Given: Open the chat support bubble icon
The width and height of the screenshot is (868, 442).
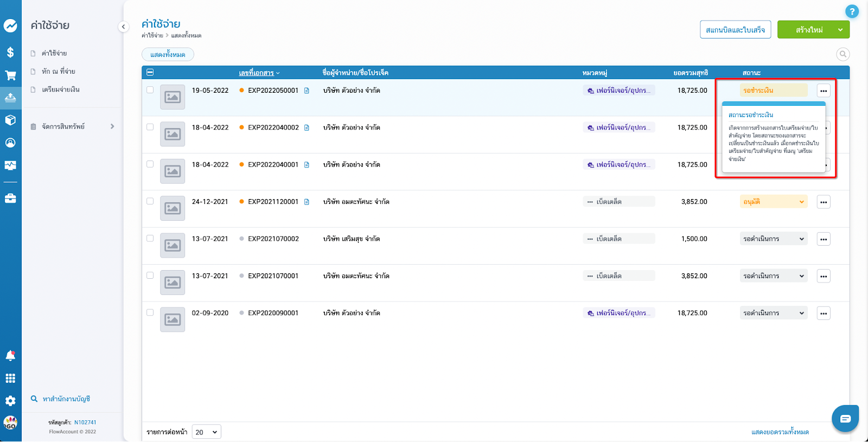Looking at the screenshot, I should click(x=845, y=419).
